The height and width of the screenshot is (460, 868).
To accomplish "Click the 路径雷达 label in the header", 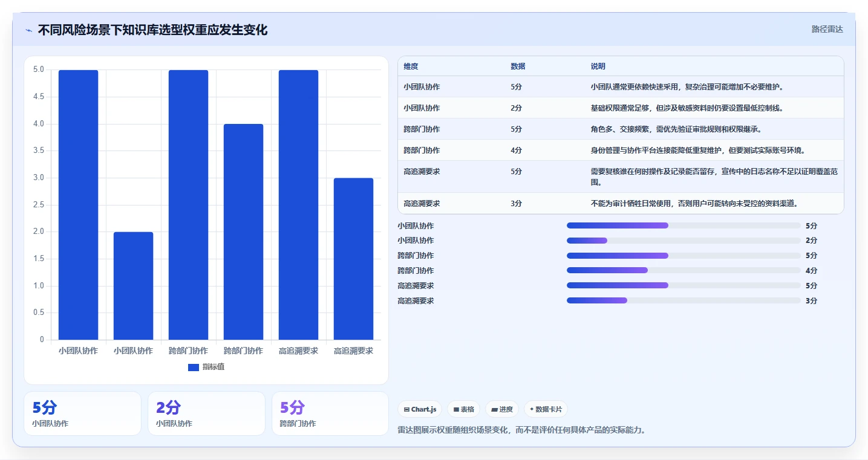I will click(x=827, y=29).
